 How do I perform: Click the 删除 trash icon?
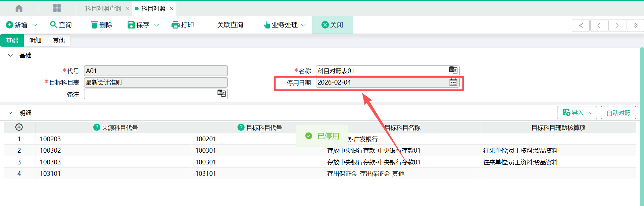click(x=94, y=25)
